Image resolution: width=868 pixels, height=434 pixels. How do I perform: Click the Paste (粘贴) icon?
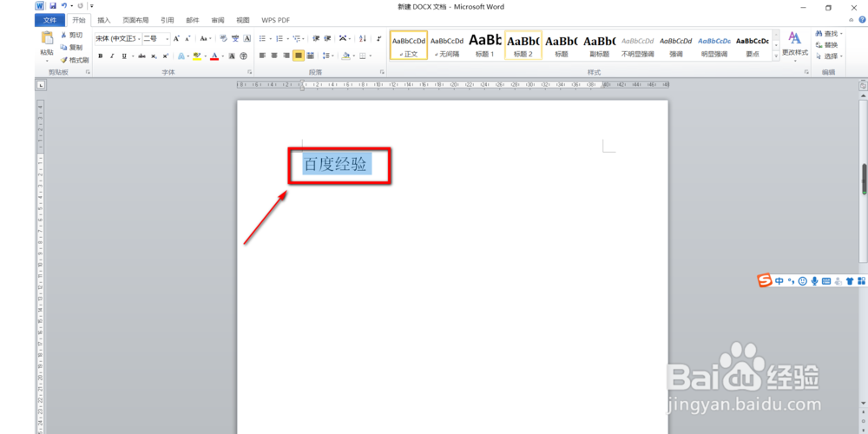click(47, 38)
